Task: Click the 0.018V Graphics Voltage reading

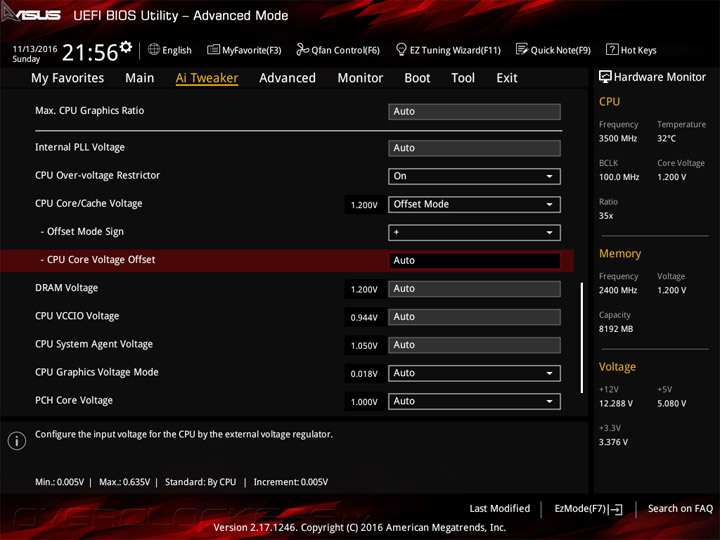Action: 364,374
